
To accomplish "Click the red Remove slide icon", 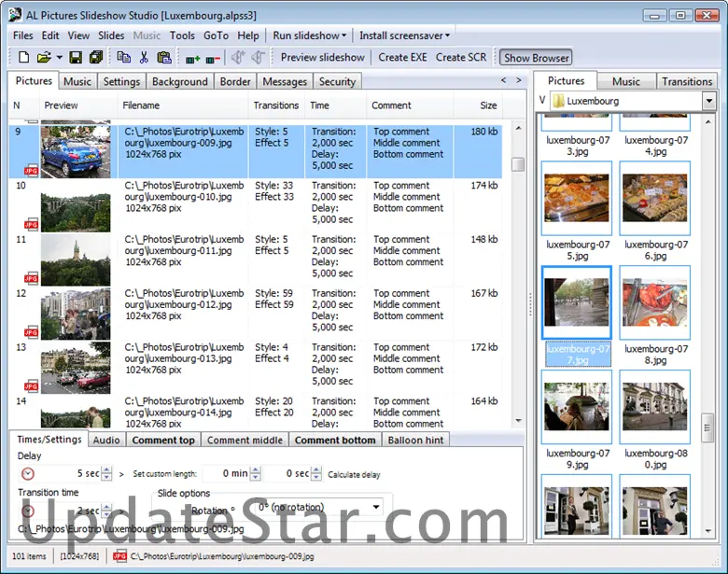I will pos(214,58).
